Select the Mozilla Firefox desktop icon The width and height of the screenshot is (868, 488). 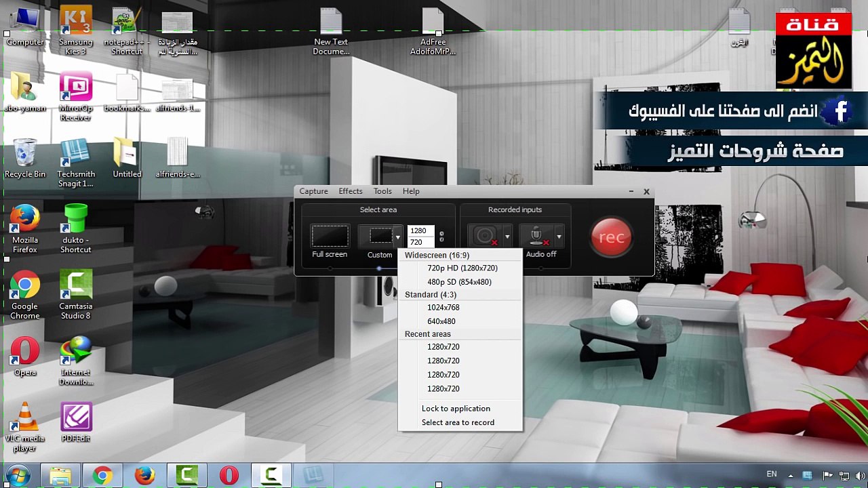[x=25, y=229]
